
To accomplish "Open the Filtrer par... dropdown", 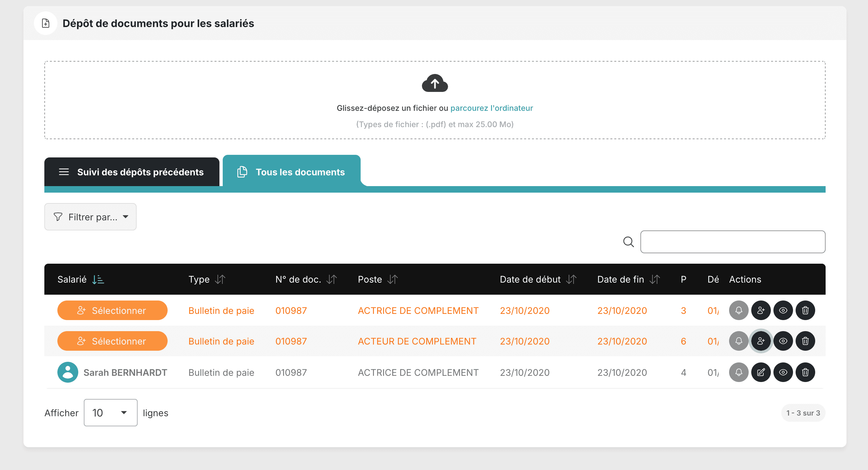I will click(x=90, y=217).
